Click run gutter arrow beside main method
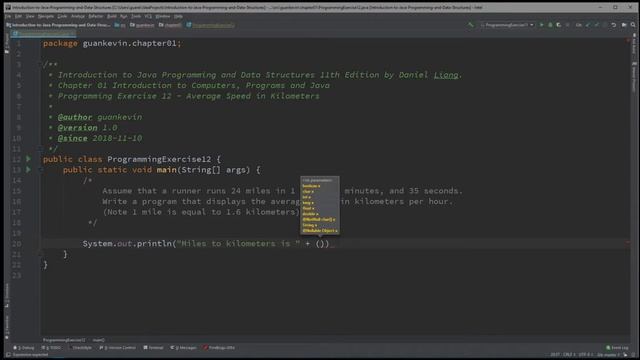This screenshot has width=640, height=360. pos(28,169)
